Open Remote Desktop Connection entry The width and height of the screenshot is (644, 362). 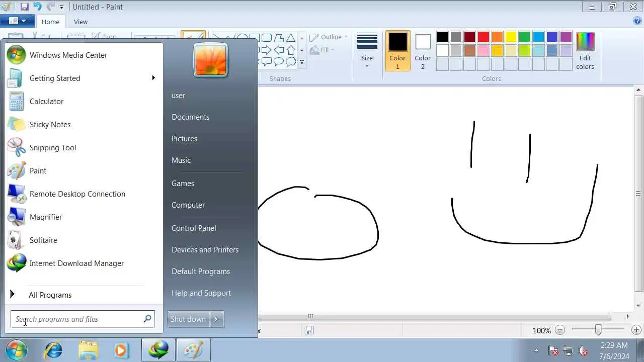click(x=84, y=194)
